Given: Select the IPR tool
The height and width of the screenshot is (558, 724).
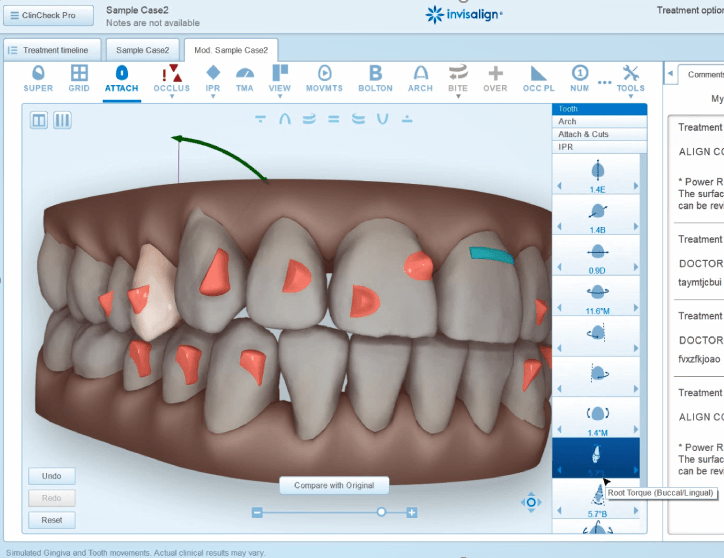Looking at the screenshot, I should tap(213, 79).
